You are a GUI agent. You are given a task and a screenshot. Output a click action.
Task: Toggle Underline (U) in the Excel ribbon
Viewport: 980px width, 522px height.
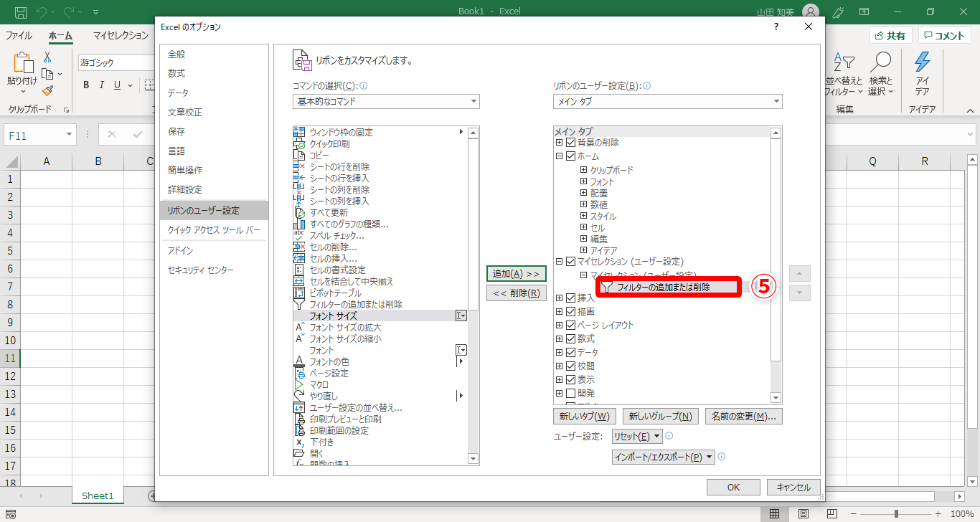pos(116,85)
